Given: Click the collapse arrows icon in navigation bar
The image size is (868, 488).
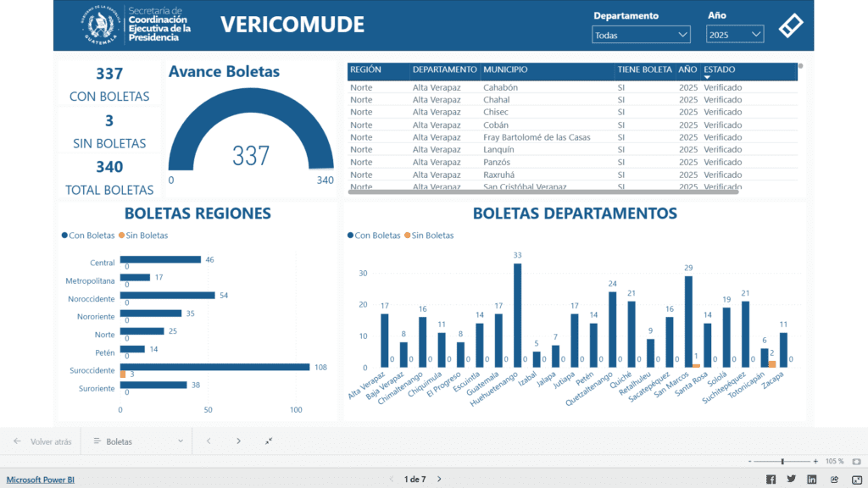Looking at the screenshot, I should pyautogui.click(x=269, y=441).
